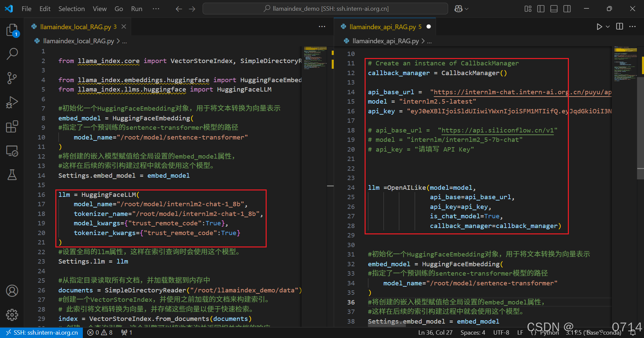The image size is (644, 338).
Task: Go back with the navigation arrow
Action: [x=179, y=9]
